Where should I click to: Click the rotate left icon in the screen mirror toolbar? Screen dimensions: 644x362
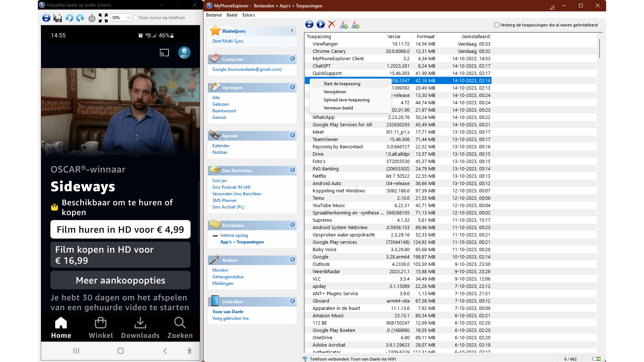click(69, 17)
